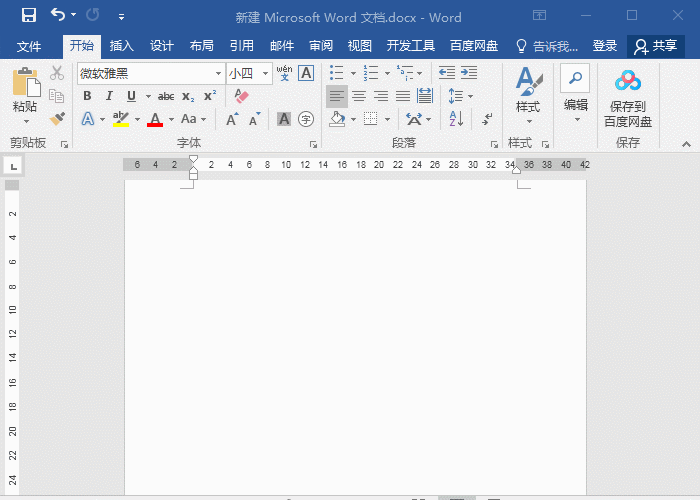Click the Sort A-Z icon
Viewport: 700px width, 500px height.
(x=456, y=119)
